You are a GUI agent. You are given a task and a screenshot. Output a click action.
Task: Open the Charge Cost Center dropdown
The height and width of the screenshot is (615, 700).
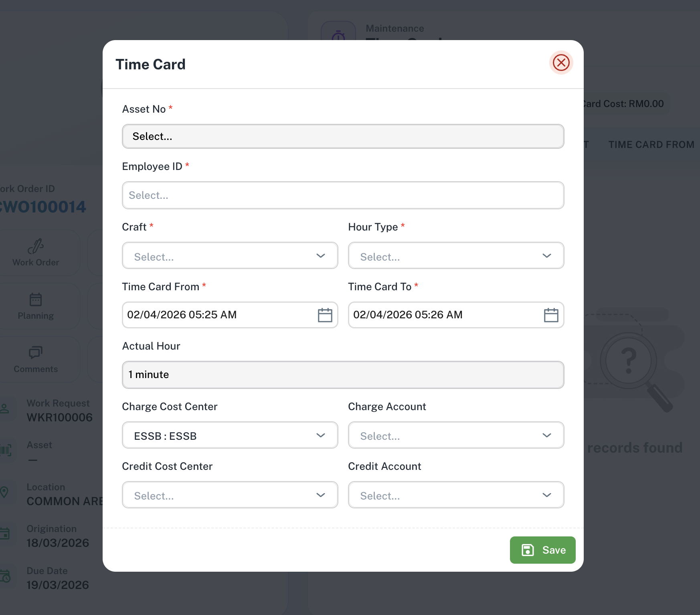tap(230, 435)
